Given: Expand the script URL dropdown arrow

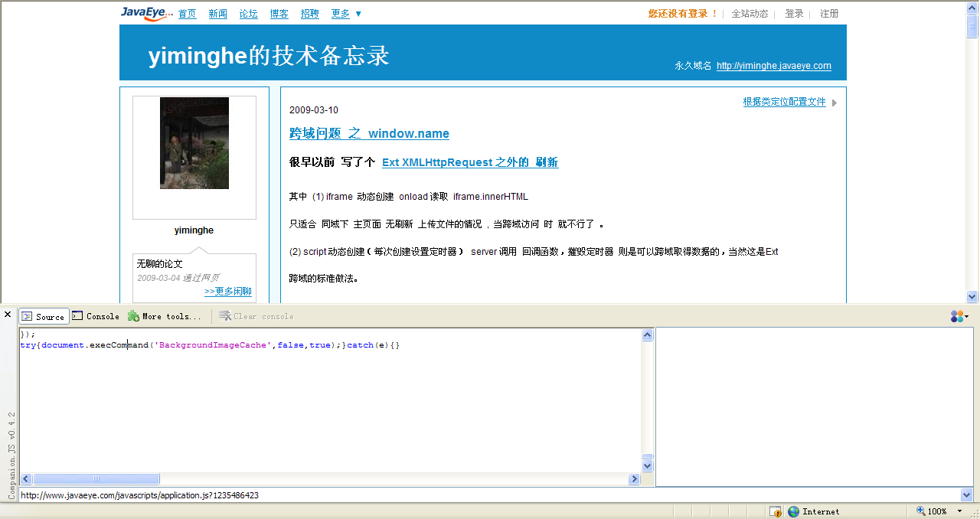Looking at the screenshot, I should 965,495.
